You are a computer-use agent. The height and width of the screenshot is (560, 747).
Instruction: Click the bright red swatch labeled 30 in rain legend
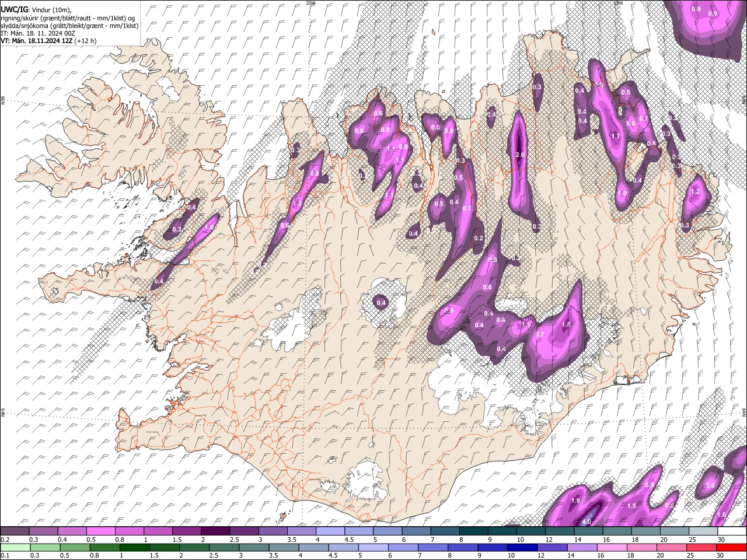click(731, 547)
